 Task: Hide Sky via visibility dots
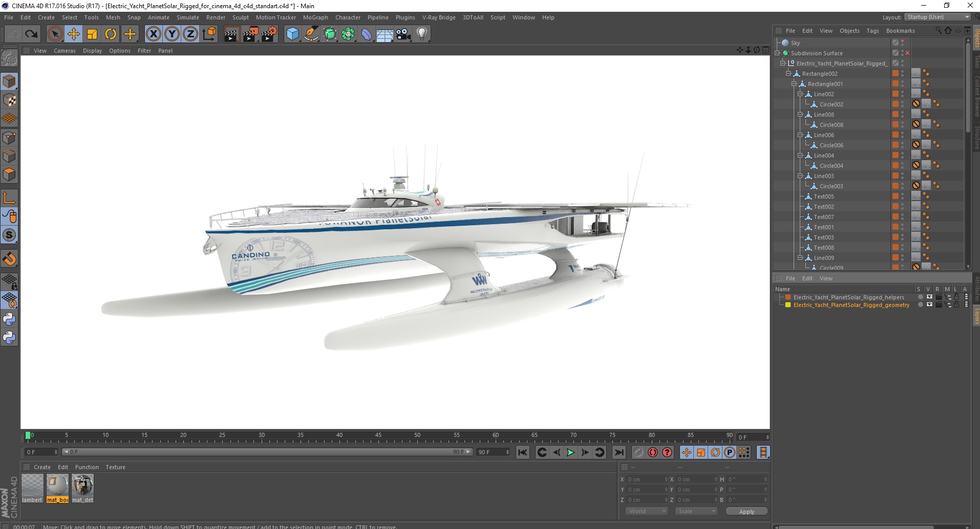(903, 42)
